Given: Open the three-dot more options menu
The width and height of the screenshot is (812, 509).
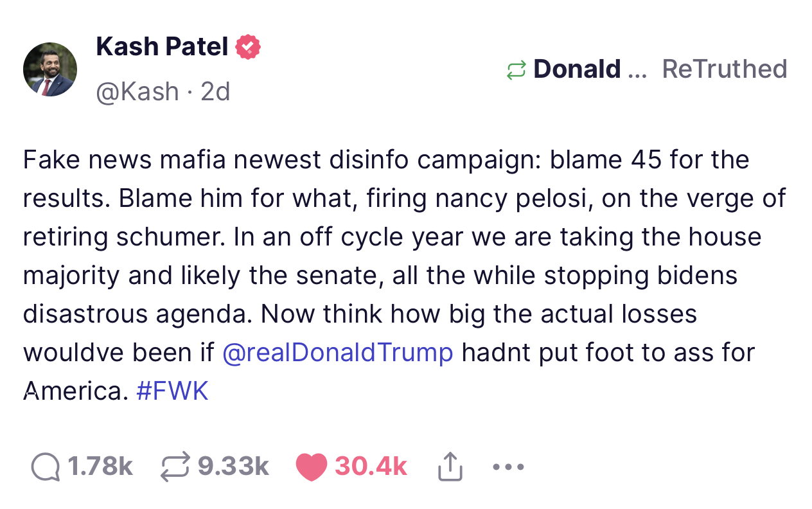Looking at the screenshot, I should [x=508, y=467].
